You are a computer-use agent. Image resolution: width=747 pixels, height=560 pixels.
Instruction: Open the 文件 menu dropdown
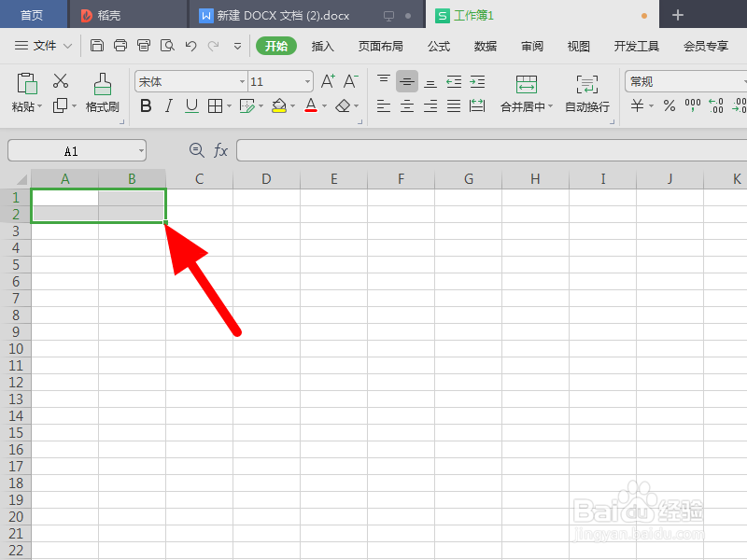(43, 46)
